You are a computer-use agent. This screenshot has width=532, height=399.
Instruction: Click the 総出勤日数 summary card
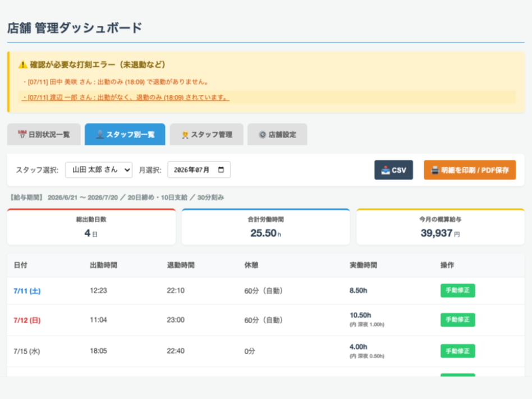pos(91,227)
